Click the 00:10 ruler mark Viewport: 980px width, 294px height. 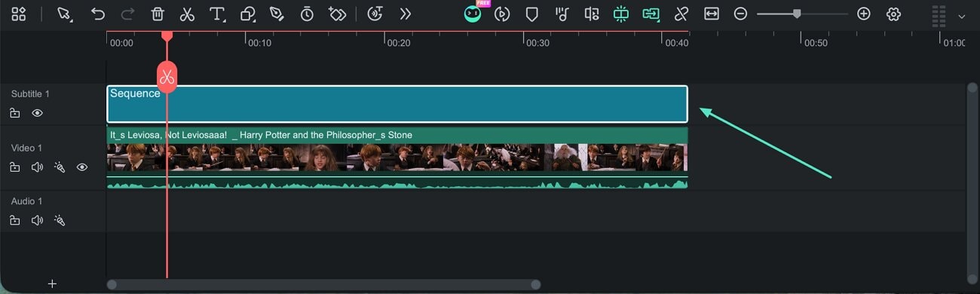coord(260,43)
